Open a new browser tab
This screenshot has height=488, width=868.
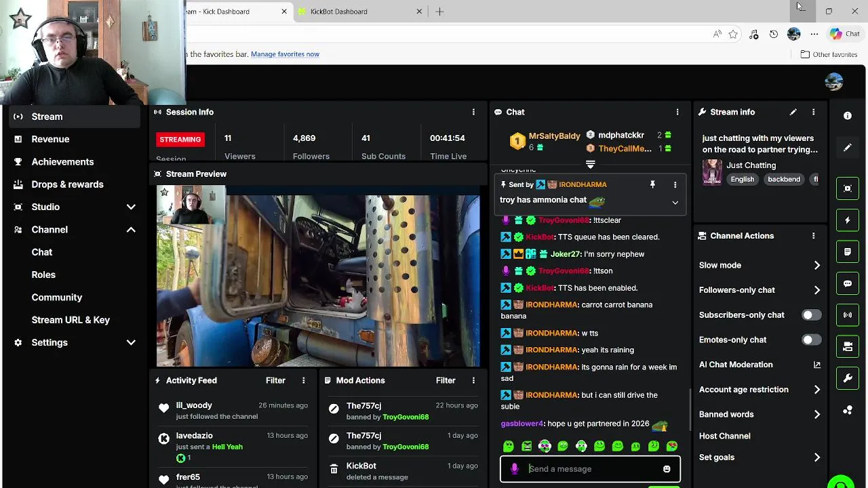(x=439, y=12)
